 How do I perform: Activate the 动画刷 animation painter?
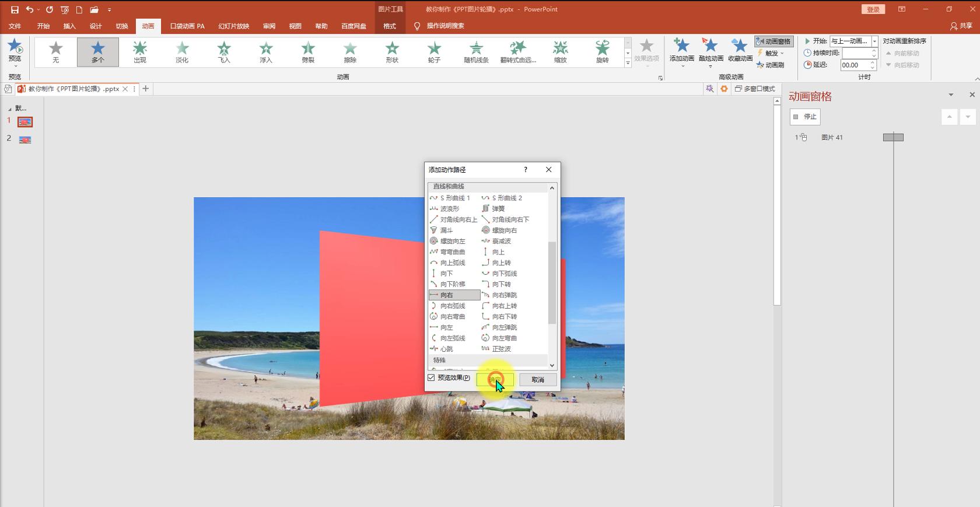771,65
